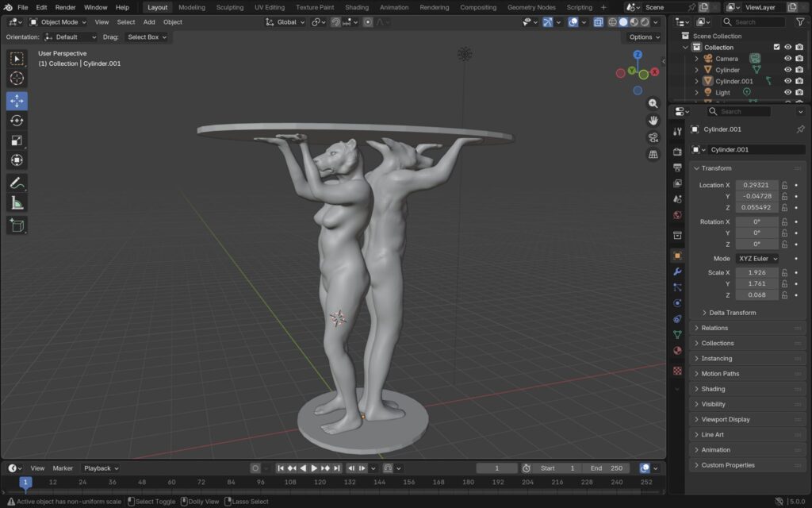This screenshot has width=812, height=508.
Task: Click the Scale X value field
Action: pos(756,272)
